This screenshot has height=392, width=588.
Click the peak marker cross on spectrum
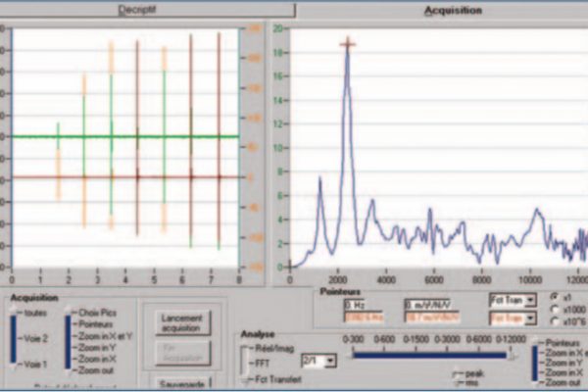coord(348,44)
